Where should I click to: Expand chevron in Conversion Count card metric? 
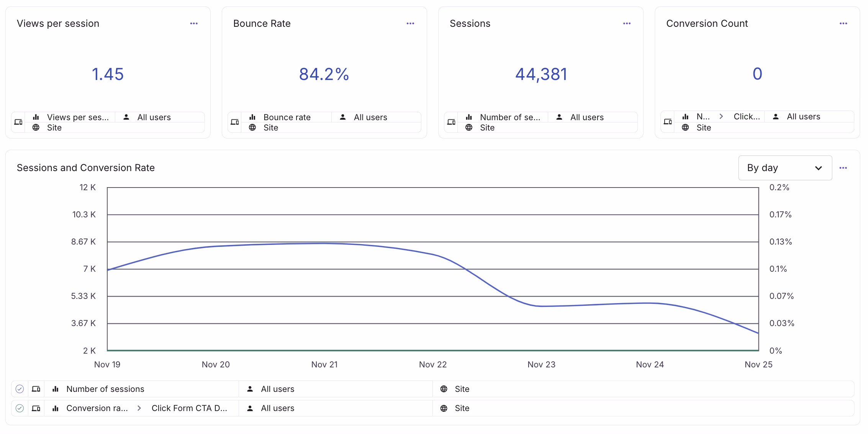(721, 116)
